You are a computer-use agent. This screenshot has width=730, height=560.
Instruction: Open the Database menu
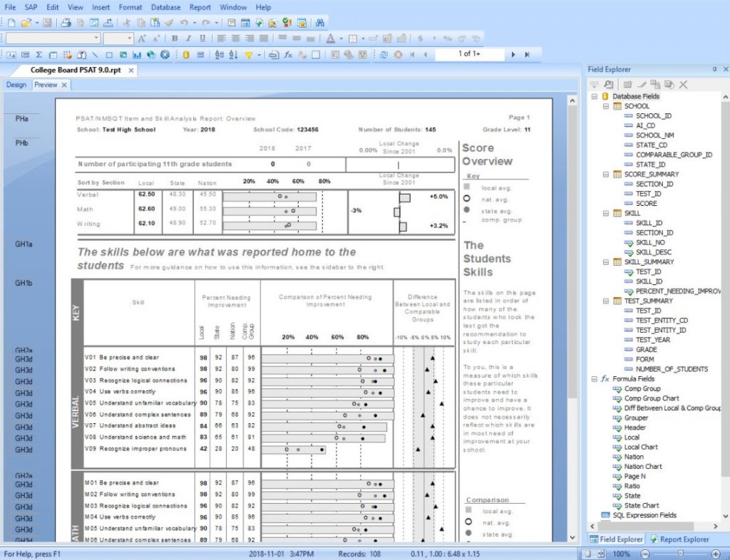(165, 7)
